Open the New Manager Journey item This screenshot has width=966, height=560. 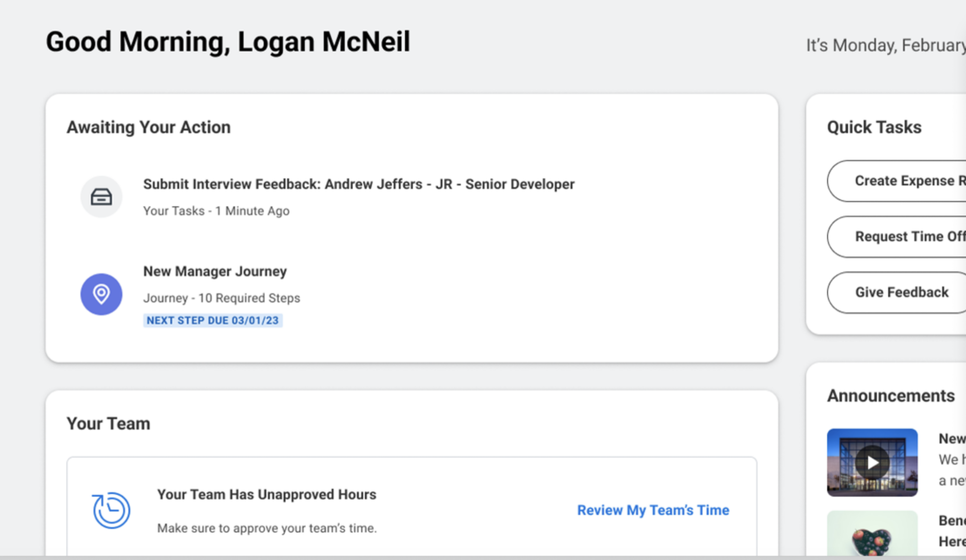click(x=215, y=271)
